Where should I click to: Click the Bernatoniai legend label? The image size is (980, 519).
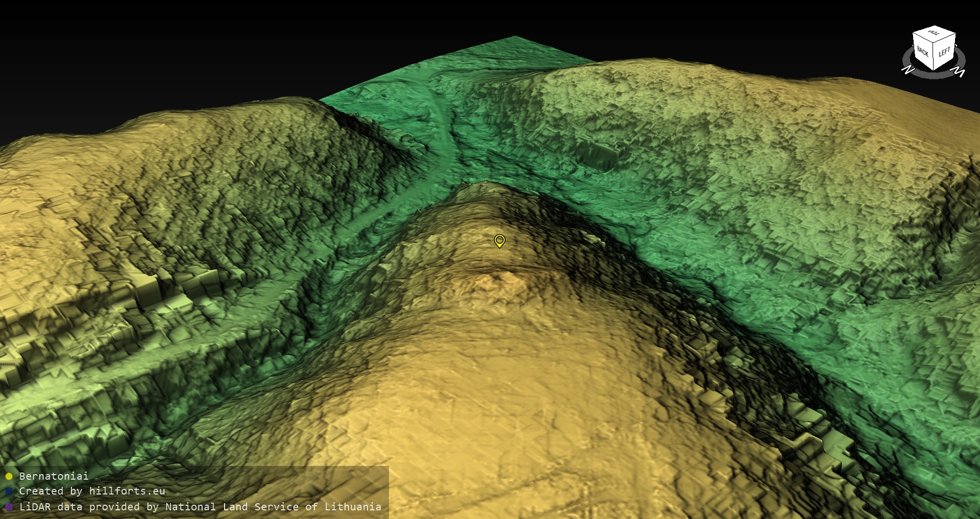coord(54,476)
